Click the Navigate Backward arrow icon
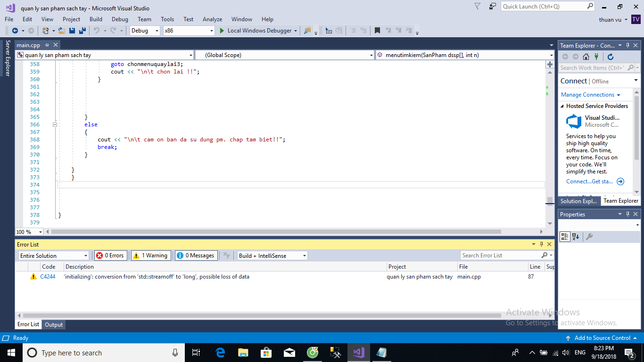Image resolution: width=644 pixels, height=362 pixels. [x=15, y=31]
